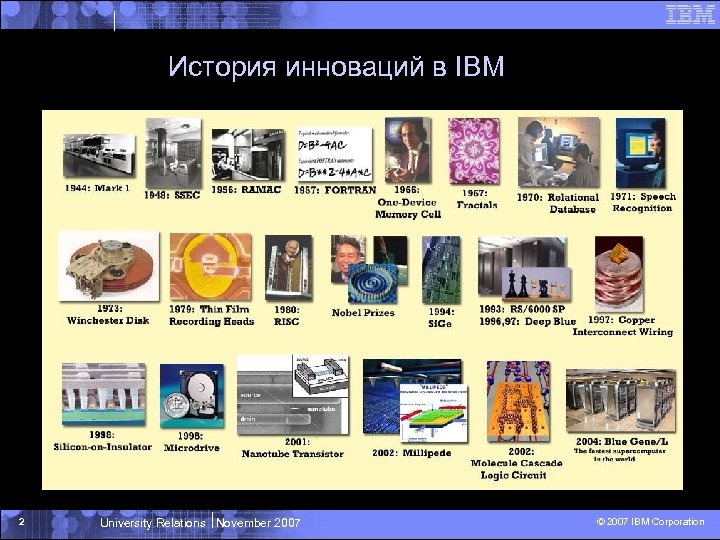Viewport: 720px width, 540px height.
Task: Click the '© 2007 IBM Corporation' footer text
Action: pos(650,522)
